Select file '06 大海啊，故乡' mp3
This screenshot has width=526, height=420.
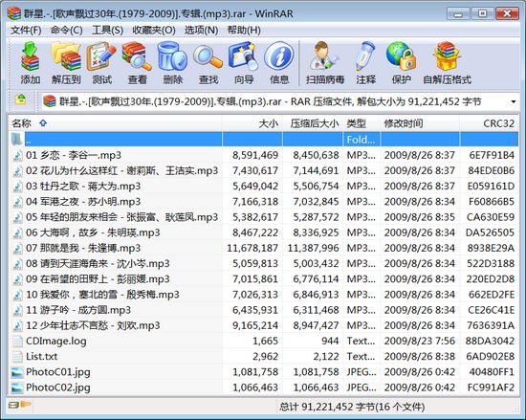[93, 232]
